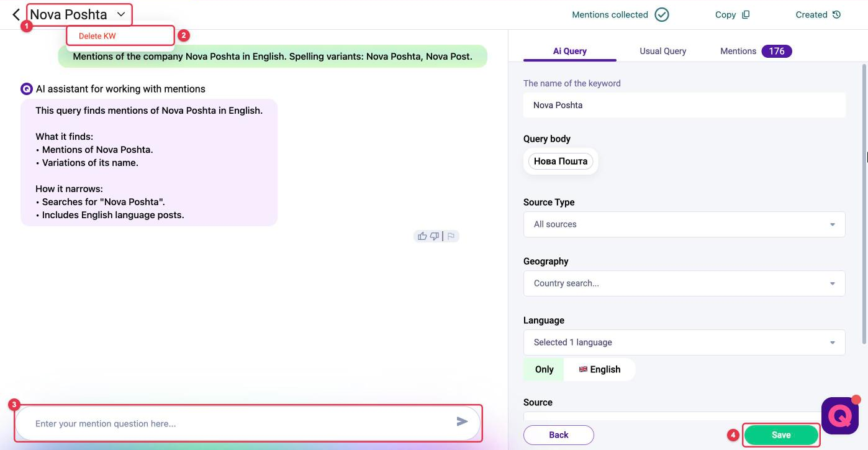Click the 176 mentions count badge
This screenshot has width=868, height=450.
tap(777, 51)
